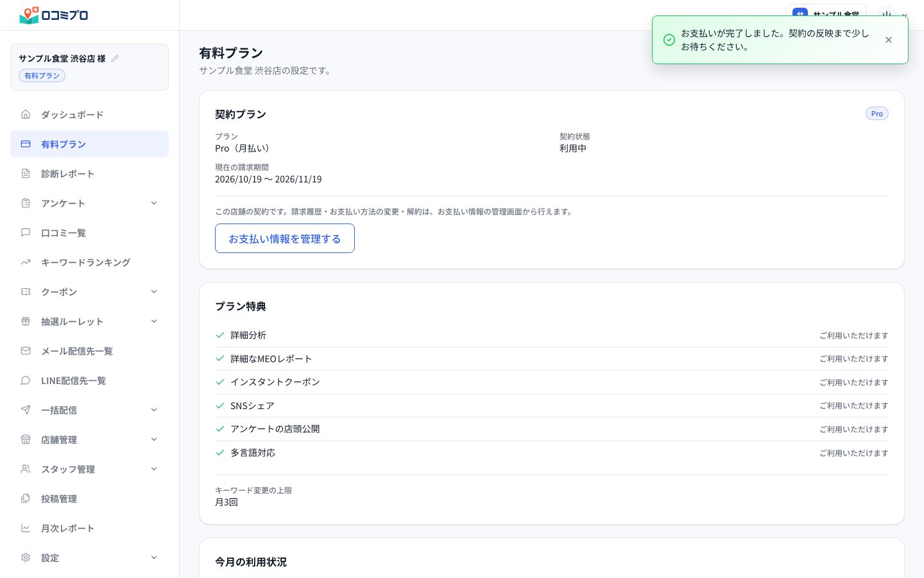
Task: Expand the 一括配信 submenu chevron
Action: pyautogui.click(x=154, y=410)
